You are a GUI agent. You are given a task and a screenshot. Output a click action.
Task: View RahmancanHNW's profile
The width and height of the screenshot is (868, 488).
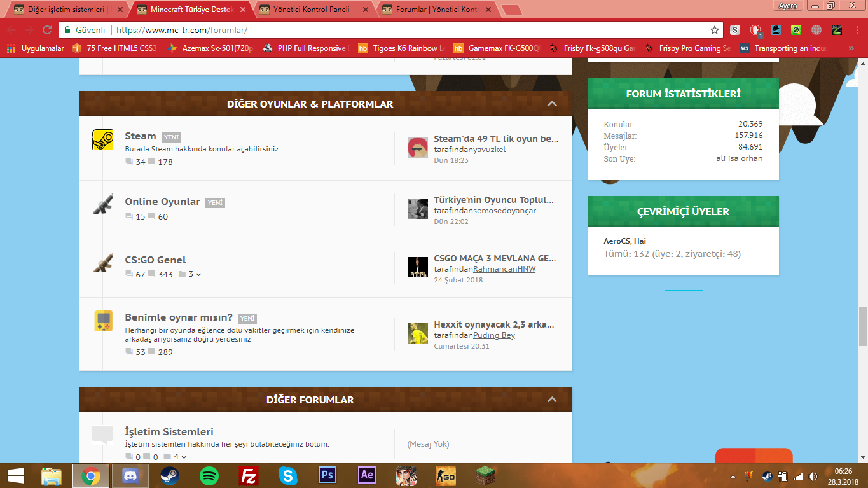504,269
